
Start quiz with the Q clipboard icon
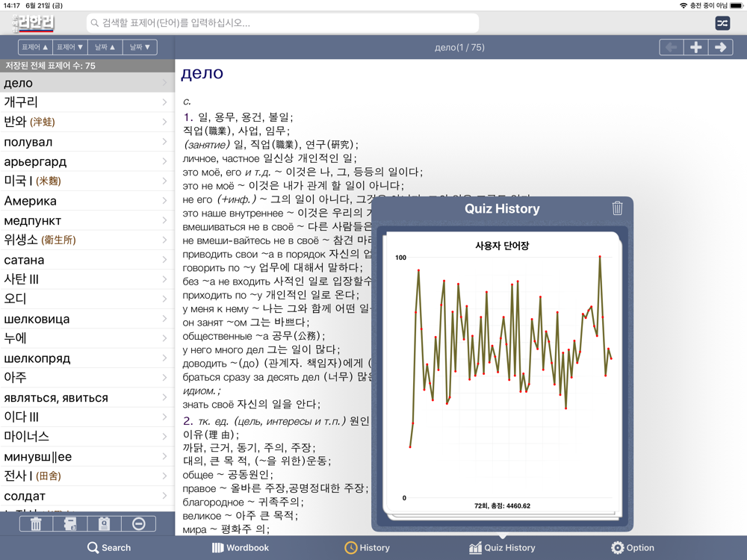[105, 523]
